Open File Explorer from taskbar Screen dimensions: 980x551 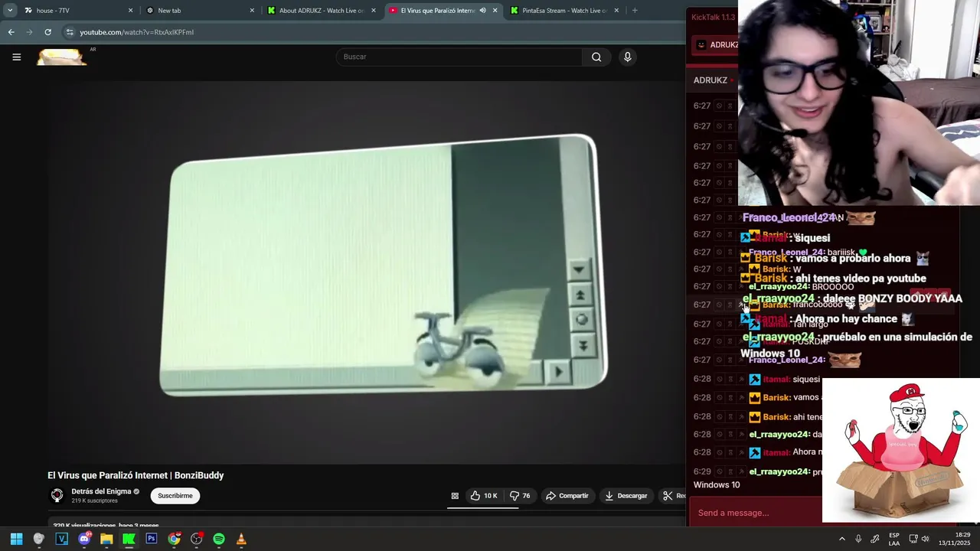106,539
